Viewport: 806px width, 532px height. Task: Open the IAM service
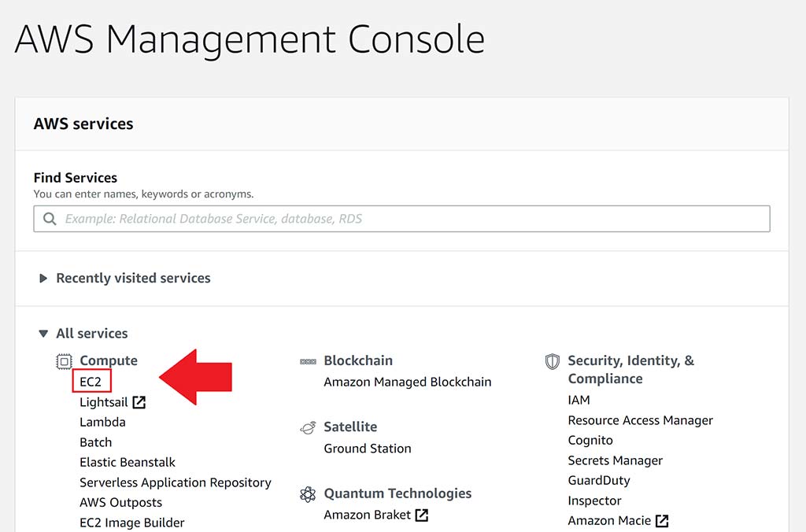[x=579, y=400]
